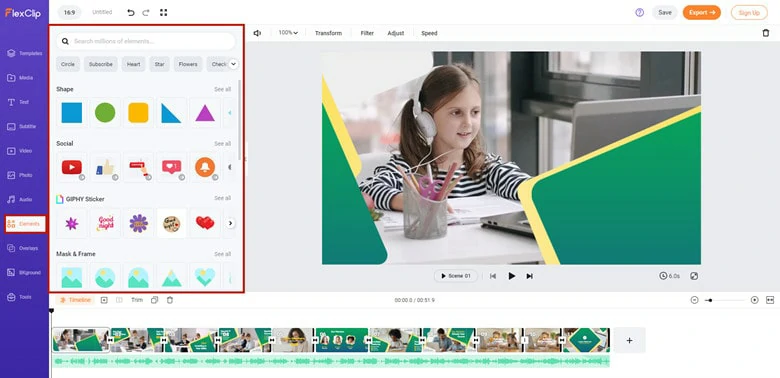Open the Filter tab
780x378 pixels.
[367, 33]
